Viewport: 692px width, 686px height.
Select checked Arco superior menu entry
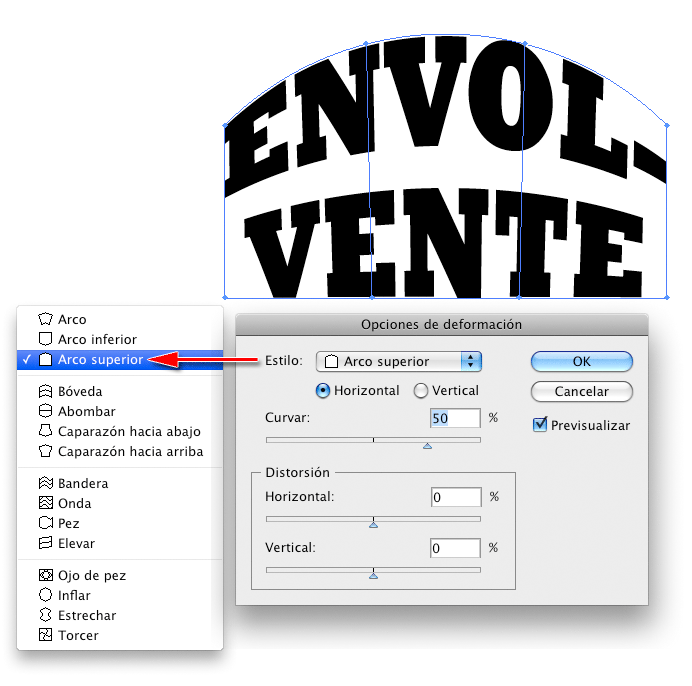120,360
